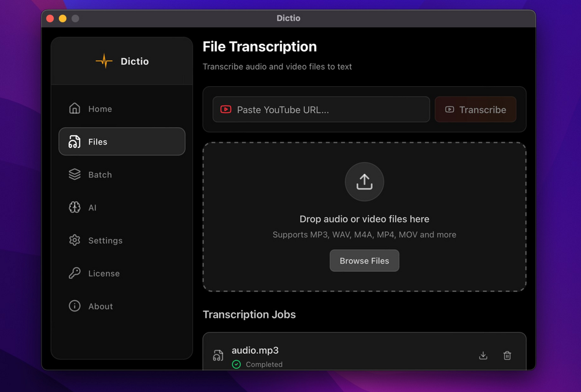Click the audio.mp3 file type icon

(x=218, y=356)
